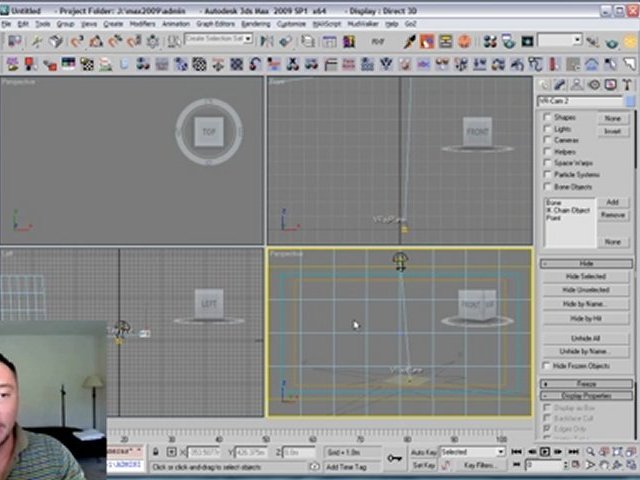The width and height of the screenshot is (640, 480).
Task: Click the TOP face of the ViewCube
Action: coord(209,132)
